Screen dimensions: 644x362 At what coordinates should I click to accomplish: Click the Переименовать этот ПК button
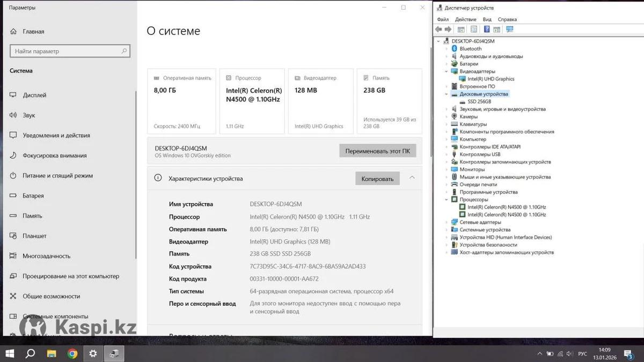(377, 151)
